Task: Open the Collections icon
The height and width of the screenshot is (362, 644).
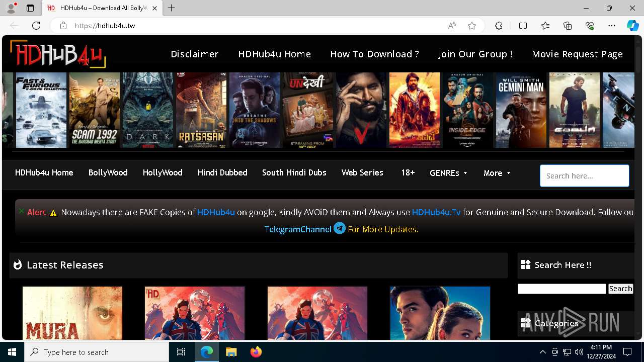Action: coord(568,26)
